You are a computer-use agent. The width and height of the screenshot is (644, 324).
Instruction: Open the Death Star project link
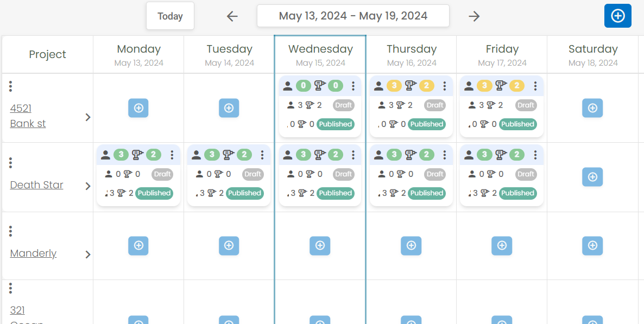point(36,185)
